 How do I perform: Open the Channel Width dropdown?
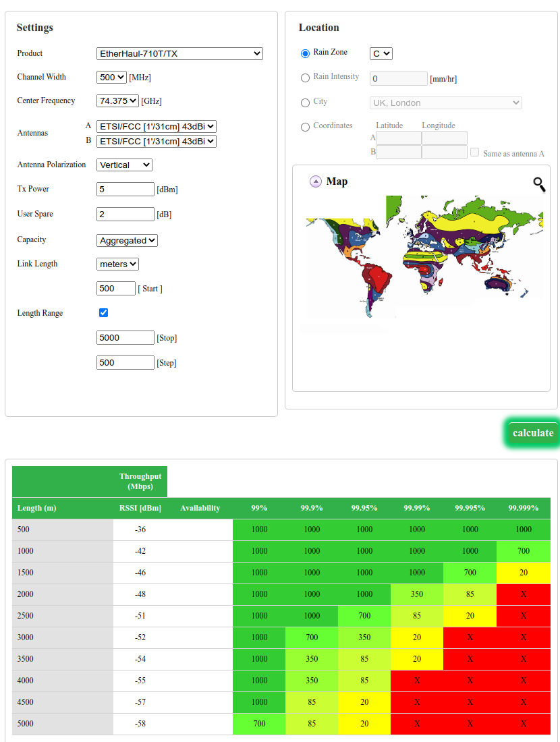coord(111,78)
